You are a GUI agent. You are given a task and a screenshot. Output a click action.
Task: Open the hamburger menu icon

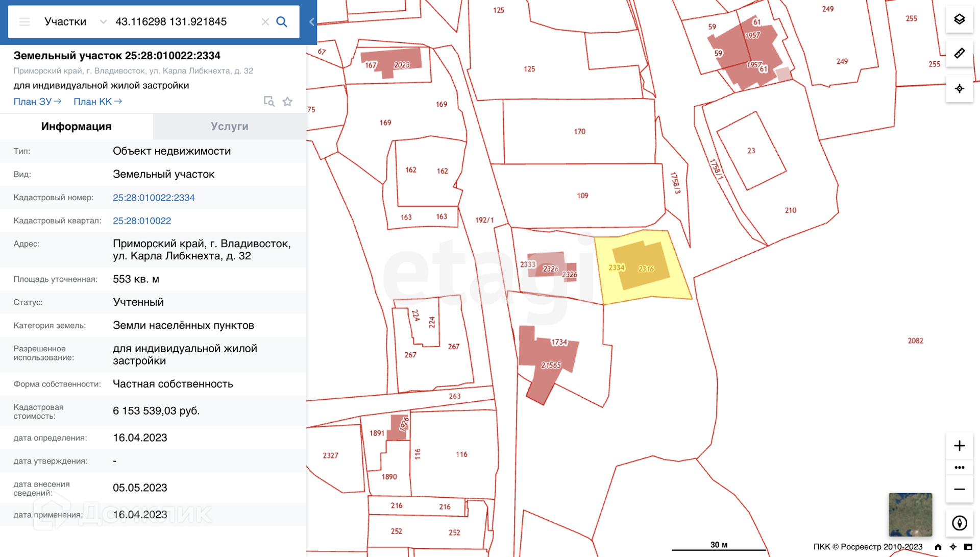24,22
